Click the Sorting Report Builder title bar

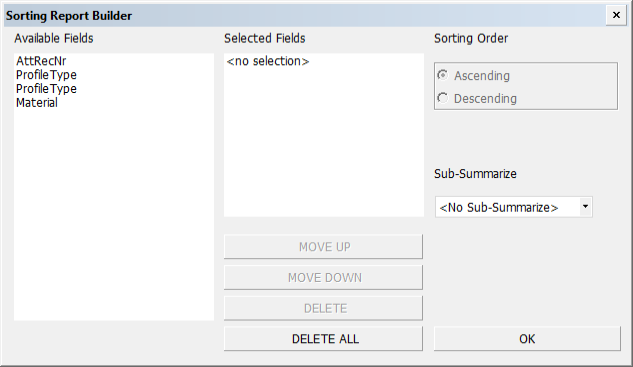click(305, 15)
